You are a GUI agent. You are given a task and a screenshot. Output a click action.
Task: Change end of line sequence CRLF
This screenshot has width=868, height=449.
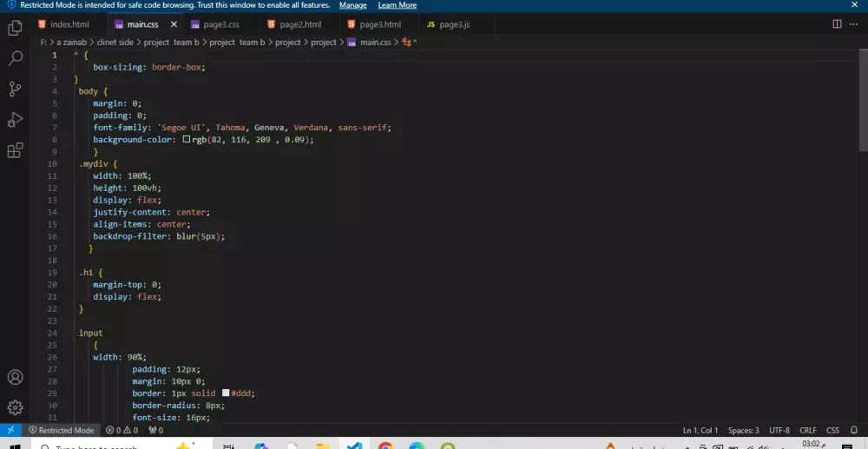(808, 430)
